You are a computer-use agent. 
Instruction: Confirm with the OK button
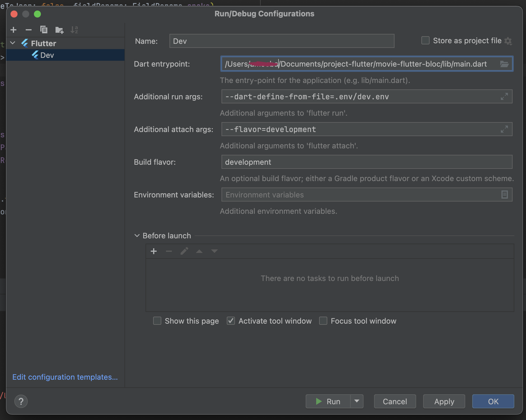tap(493, 401)
